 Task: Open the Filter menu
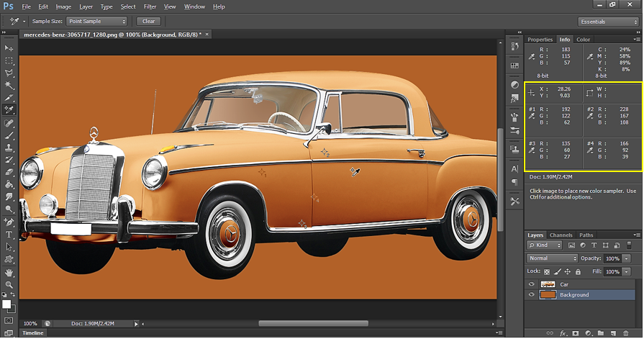[x=150, y=6]
